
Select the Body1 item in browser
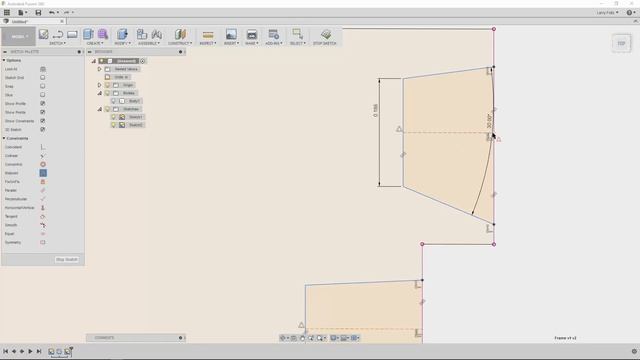click(134, 101)
